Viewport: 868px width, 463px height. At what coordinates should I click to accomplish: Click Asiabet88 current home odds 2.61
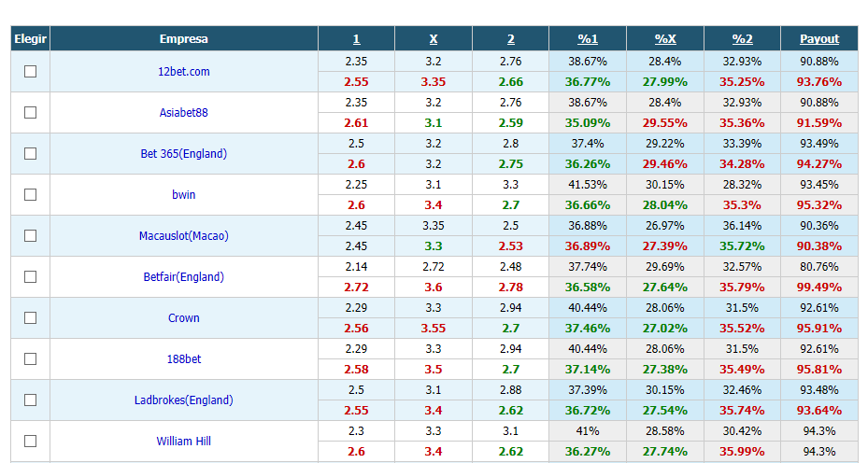coord(356,123)
